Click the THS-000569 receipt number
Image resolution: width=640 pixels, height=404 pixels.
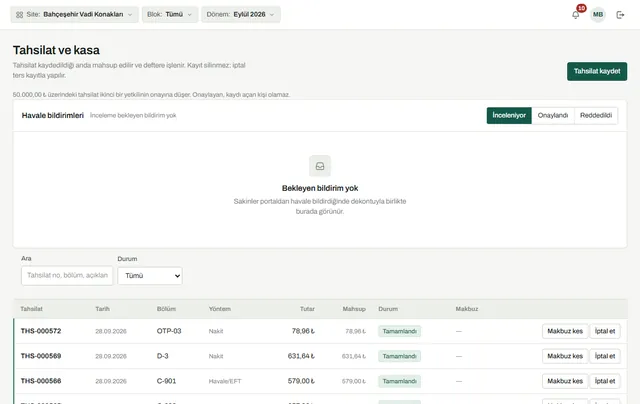41,356
